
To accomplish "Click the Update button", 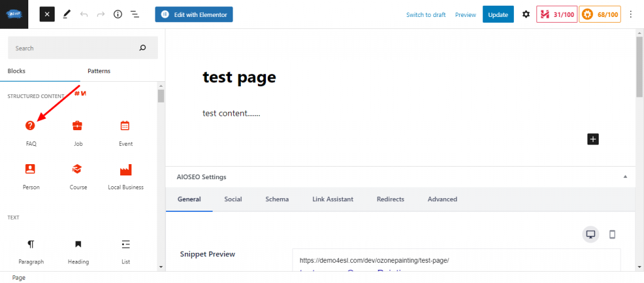I will click(498, 14).
